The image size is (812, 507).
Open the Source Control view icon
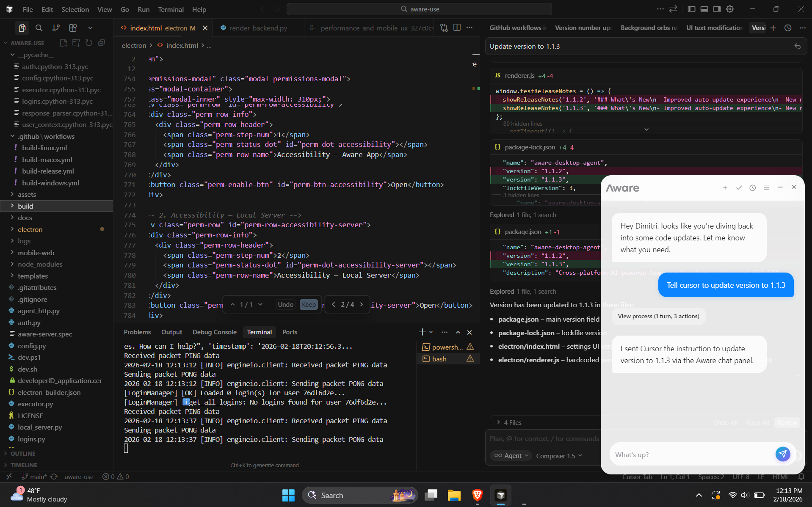click(56, 28)
